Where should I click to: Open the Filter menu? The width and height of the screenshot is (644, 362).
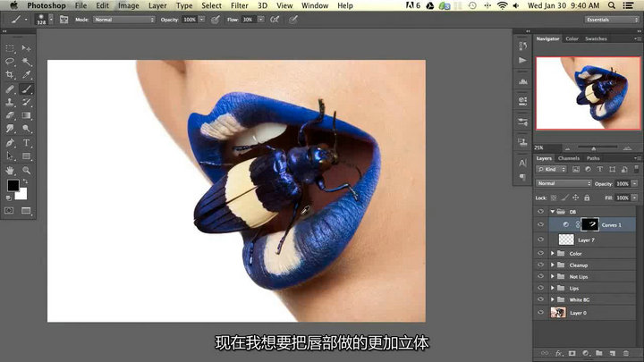(x=241, y=5)
